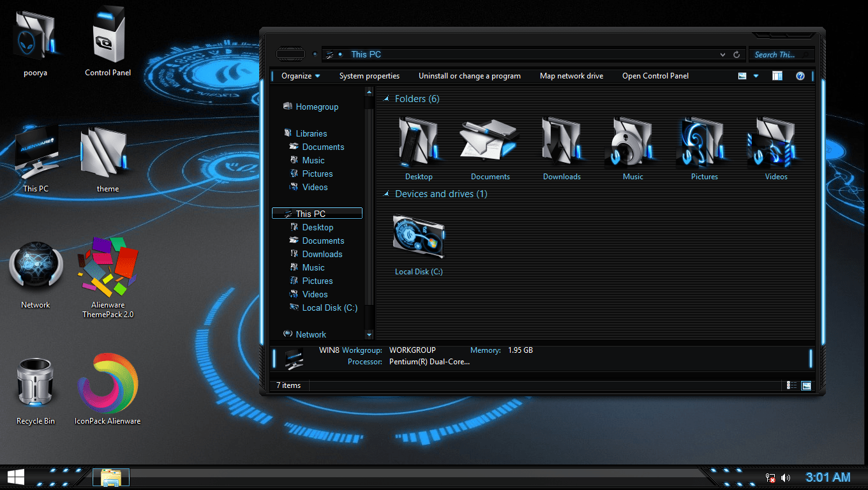
Task: Switch to Details view in status bar
Action: [791, 385]
